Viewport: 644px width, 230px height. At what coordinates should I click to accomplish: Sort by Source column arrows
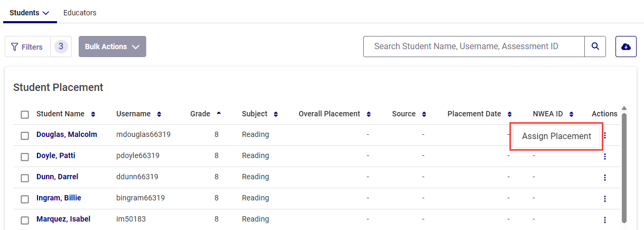coord(424,114)
